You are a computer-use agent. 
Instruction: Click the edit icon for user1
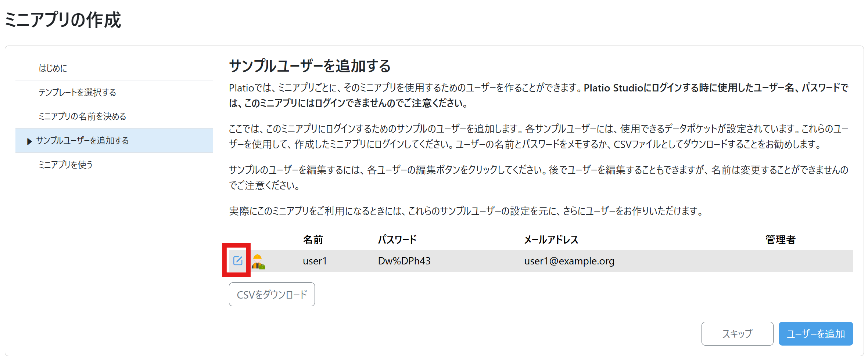pyautogui.click(x=237, y=261)
